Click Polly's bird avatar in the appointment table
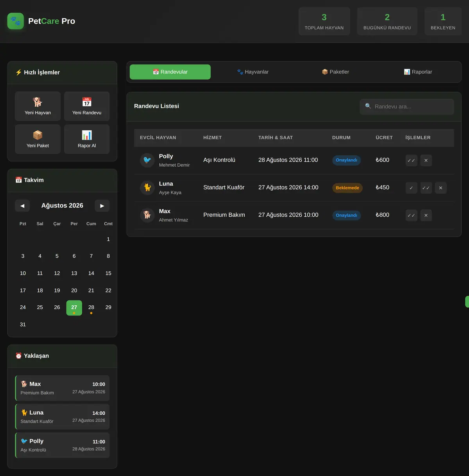Screen dimensions: 469x476 coord(147,160)
